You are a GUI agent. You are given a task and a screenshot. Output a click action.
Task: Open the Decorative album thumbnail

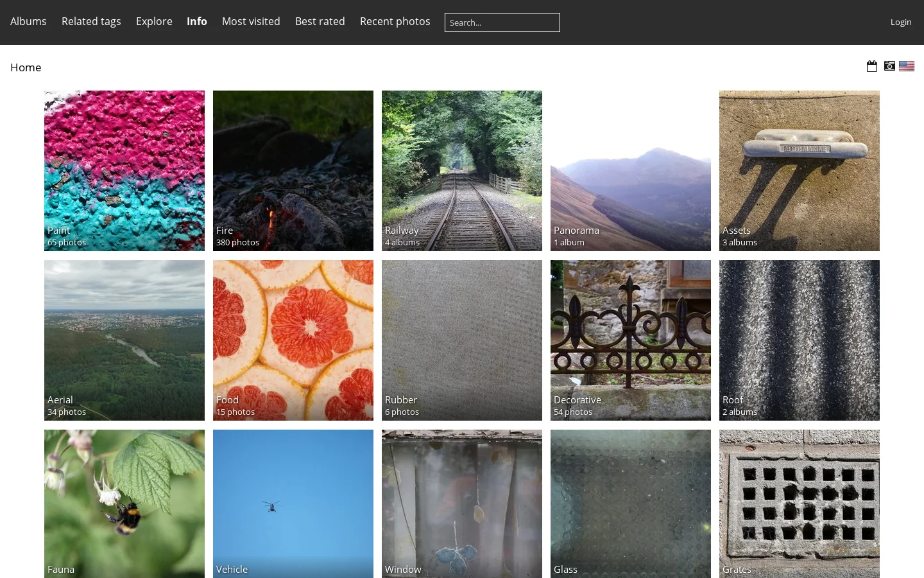tap(631, 340)
